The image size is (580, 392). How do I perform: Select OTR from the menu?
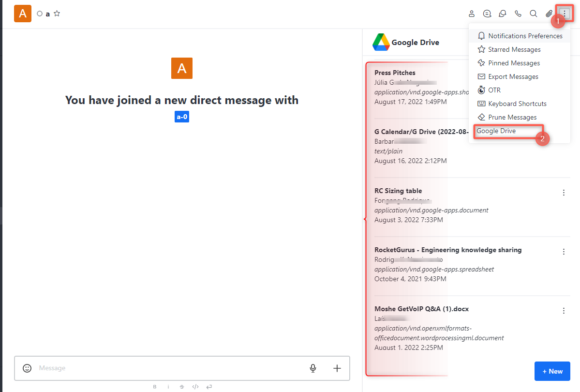coord(520,90)
